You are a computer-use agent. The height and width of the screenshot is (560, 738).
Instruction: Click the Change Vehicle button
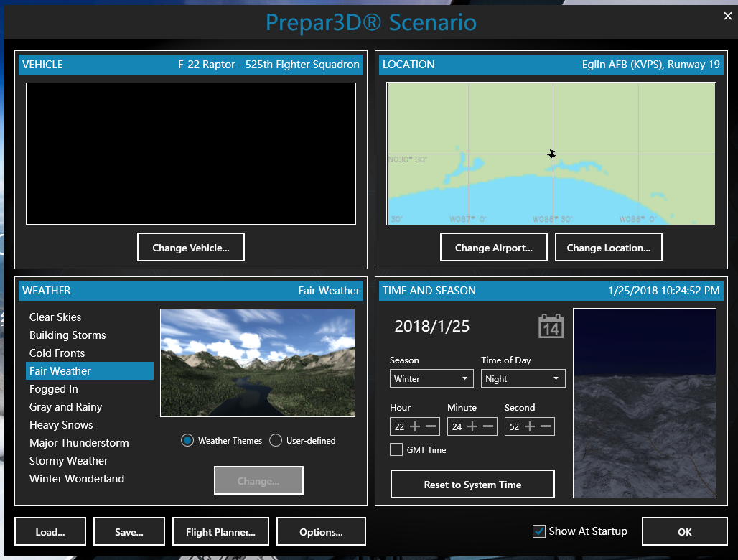191,248
